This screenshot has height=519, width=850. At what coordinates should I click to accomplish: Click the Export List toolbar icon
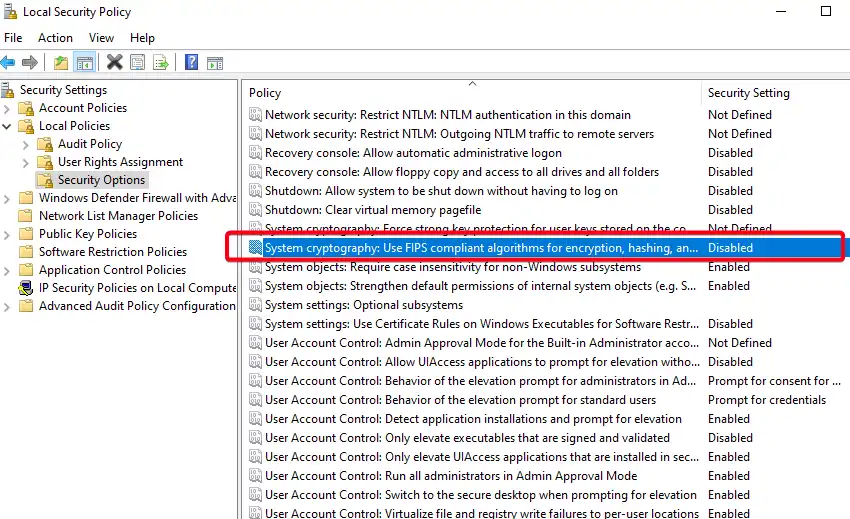tap(159, 62)
